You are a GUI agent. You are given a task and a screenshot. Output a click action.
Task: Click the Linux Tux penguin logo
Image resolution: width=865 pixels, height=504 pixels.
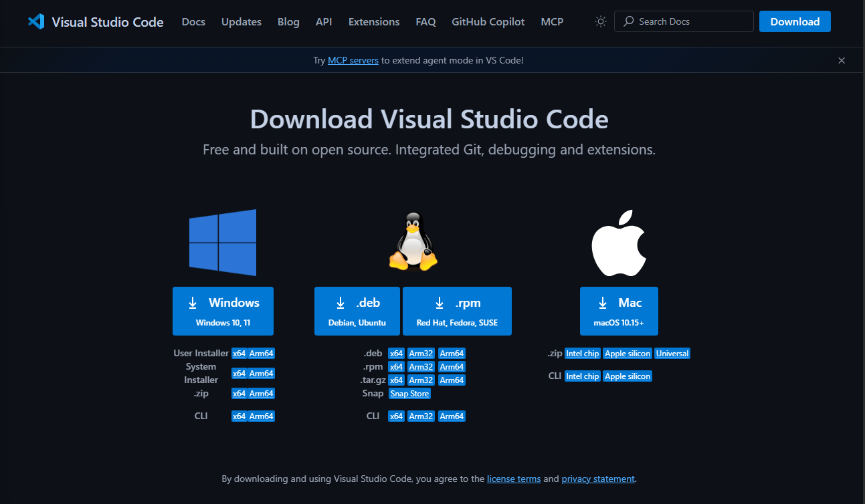[x=413, y=242]
